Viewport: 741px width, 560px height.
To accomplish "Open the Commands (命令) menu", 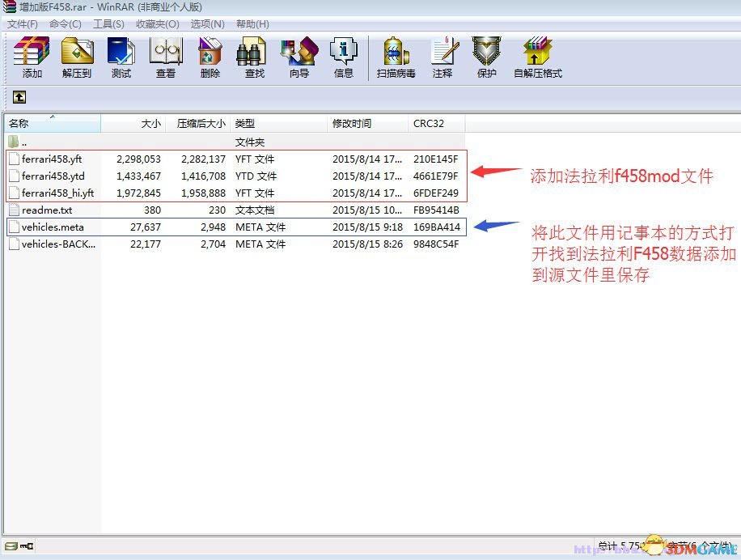I will click(66, 23).
